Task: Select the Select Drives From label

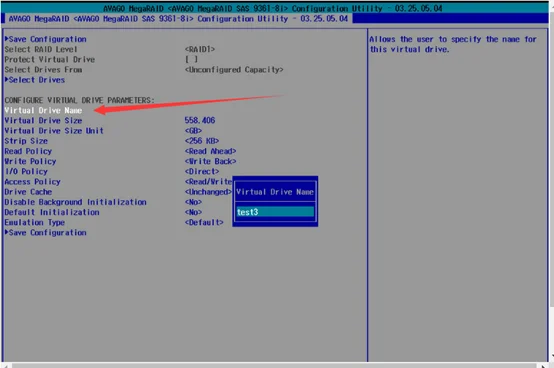Action: (43, 70)
